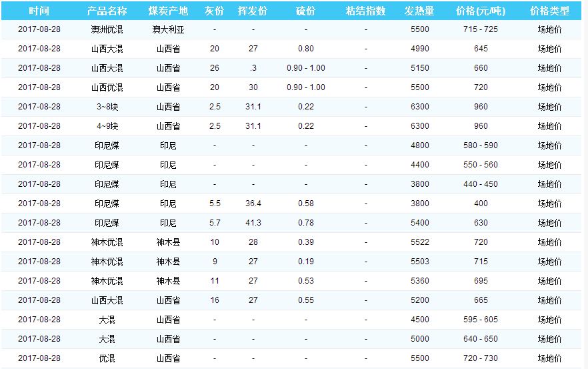
Task: Click the 煤炭产地 column header
Action: [168, 11]
